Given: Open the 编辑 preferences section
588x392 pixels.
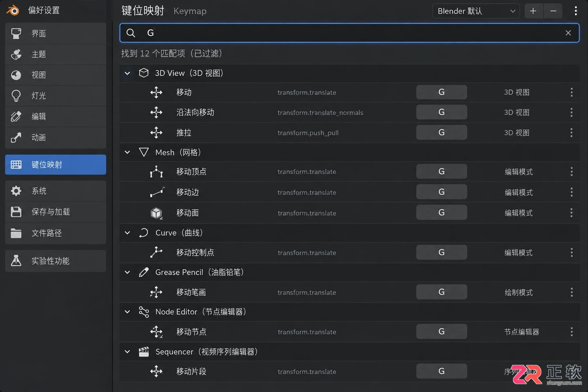Looking at the screenshot, I should point(56,116).
